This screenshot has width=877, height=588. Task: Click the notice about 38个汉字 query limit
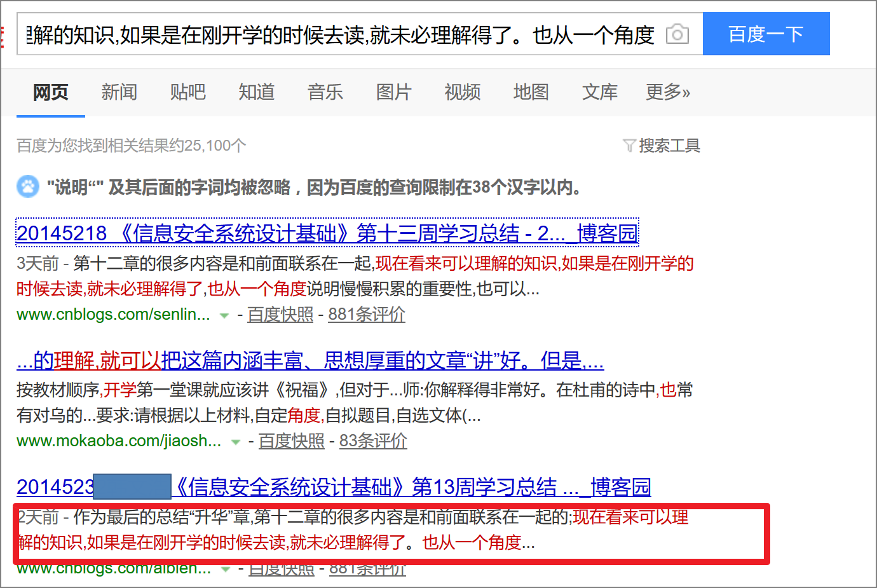pyautogui.click(x=314, y=187)
